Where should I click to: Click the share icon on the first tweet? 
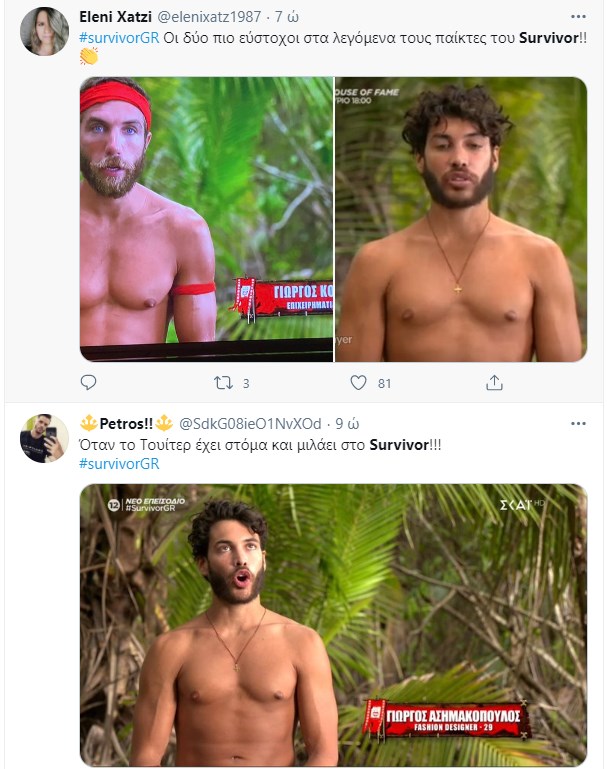point(494,382)
